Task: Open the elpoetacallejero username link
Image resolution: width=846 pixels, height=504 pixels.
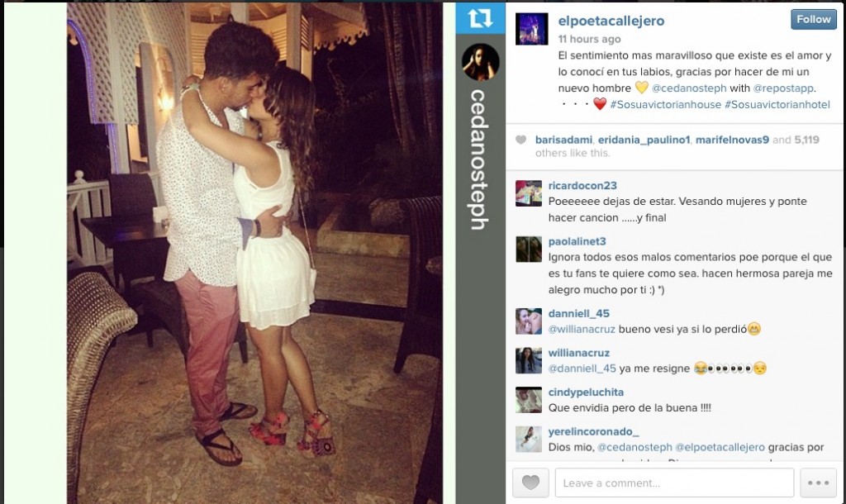Action: coord(611,21)
